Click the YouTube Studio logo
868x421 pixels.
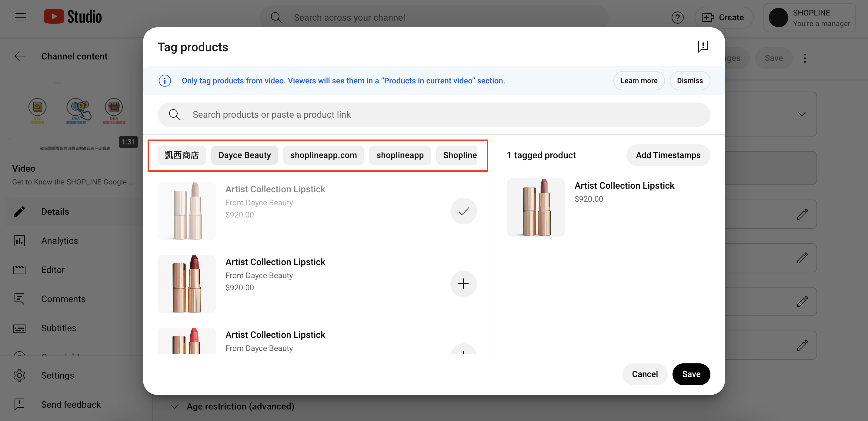(x=72, y=16)
